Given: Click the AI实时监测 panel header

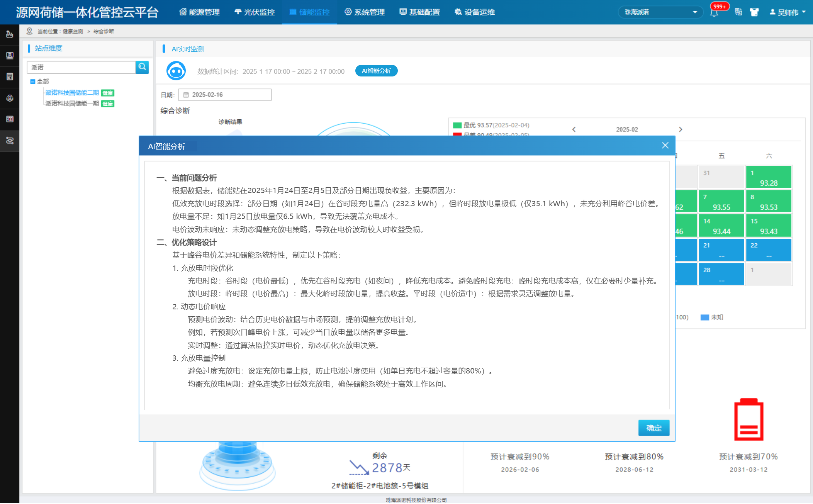Looking at the screenshot, I should pyautogui.click(x=187, y=49).
